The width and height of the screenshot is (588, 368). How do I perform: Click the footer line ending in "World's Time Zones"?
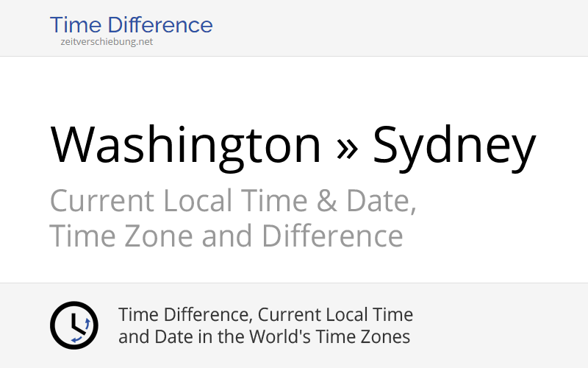[x=264, y=337]
